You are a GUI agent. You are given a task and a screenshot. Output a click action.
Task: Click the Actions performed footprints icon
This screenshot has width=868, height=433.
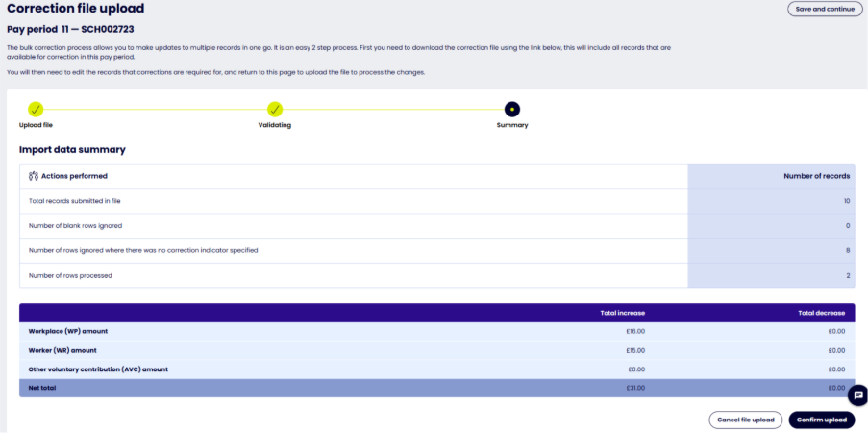34,177
